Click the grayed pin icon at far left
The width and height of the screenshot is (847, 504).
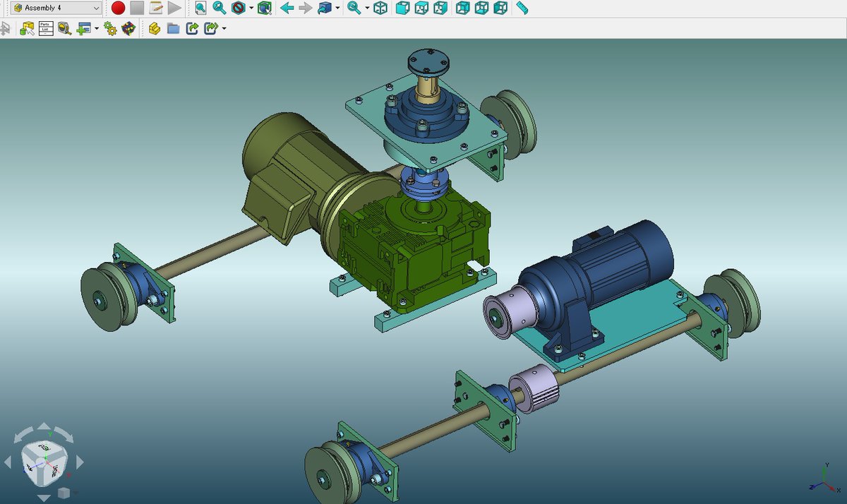(x=5, y=29)
